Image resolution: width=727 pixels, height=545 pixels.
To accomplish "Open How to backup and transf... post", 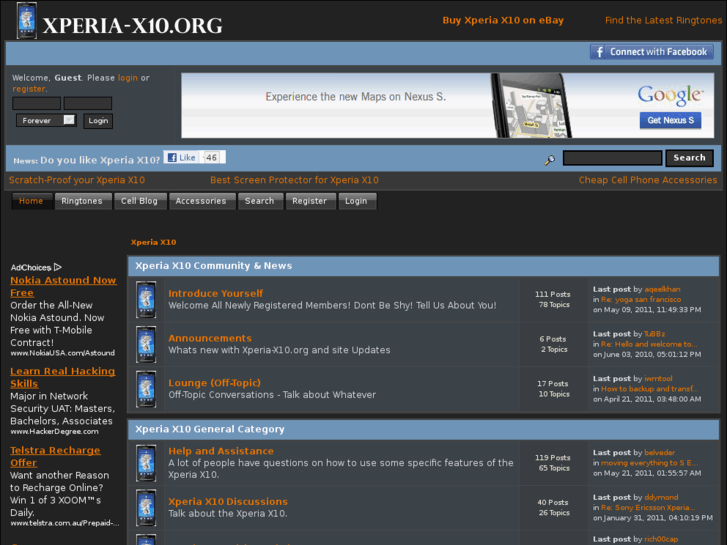I will [650, 389].
